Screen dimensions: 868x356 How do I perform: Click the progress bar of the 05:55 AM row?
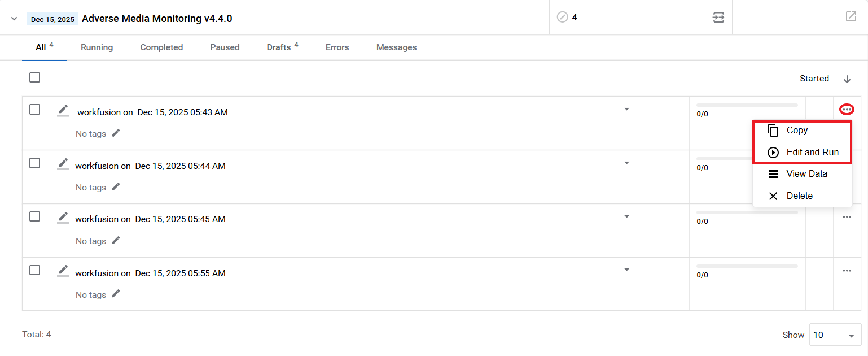coord(747,266)
